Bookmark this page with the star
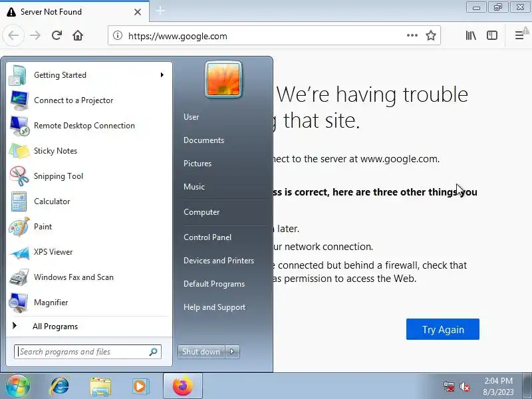The width and height of the screenshot is (532, 399). pos(431,35)
